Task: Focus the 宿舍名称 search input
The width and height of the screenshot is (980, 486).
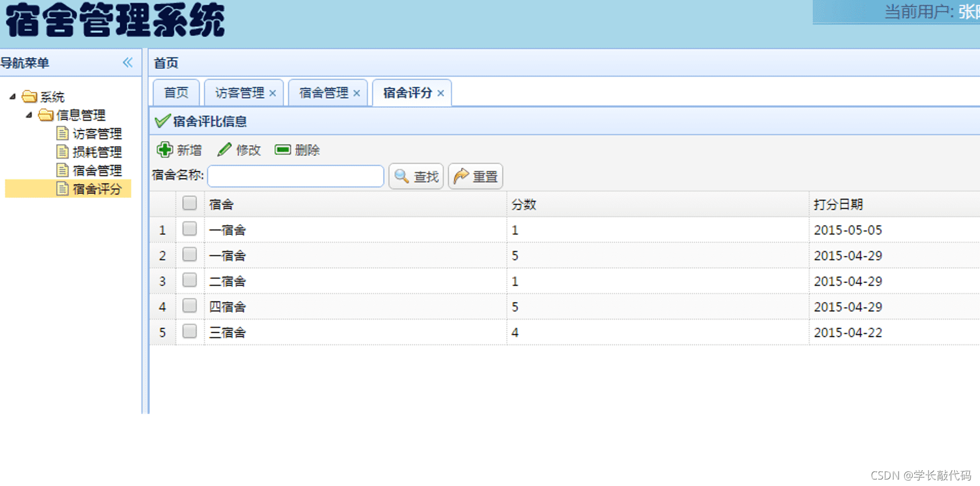Action: 296,176
